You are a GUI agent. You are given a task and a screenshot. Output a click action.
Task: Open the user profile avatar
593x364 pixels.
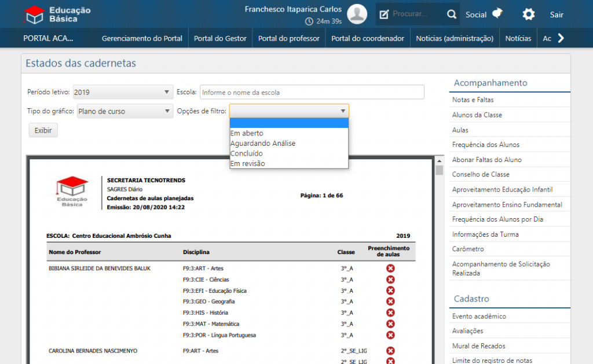[x=357, y=14]
